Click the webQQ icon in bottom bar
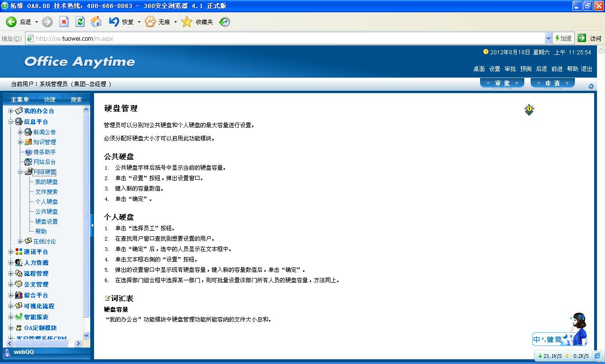The image size is (605, 364). (x=7, y=352)
